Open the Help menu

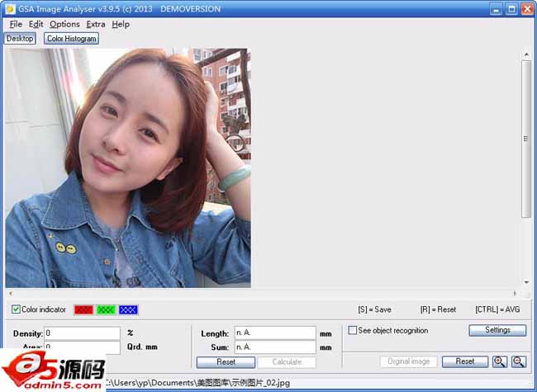121,24
